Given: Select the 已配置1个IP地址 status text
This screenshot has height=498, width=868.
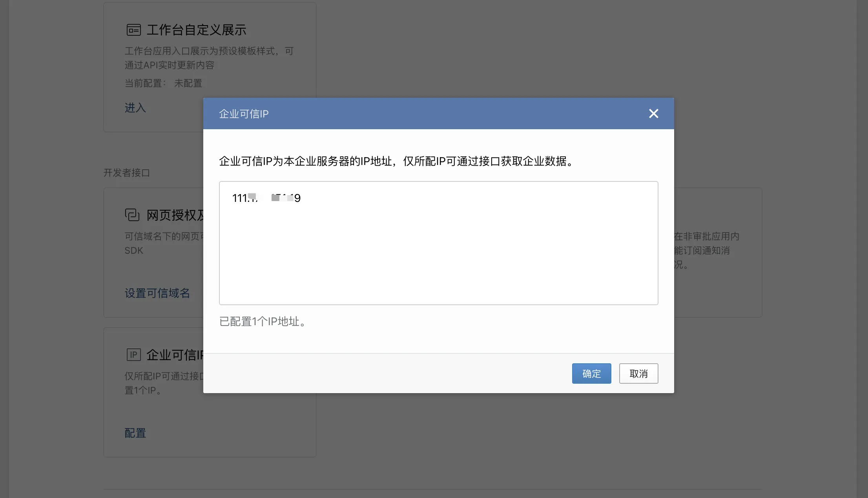Looking at the screenshot, I should 263,321.
